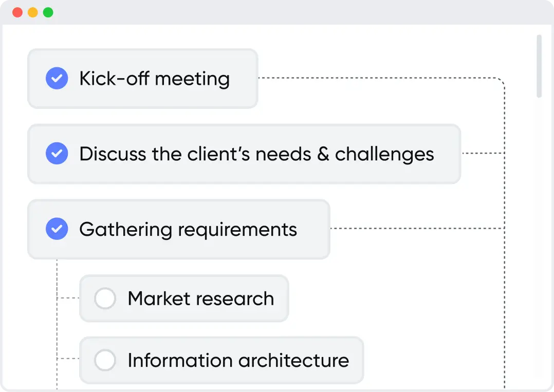Select Discuss the client's needs & challenges text
The width and height of the screenshot is (554, 392).
[256, 154]
